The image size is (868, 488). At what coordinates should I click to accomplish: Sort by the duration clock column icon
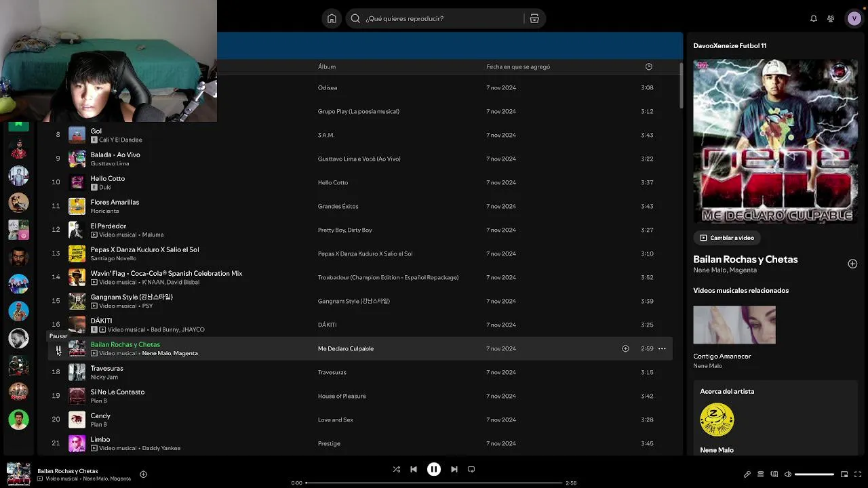click(x=648, y=66)
